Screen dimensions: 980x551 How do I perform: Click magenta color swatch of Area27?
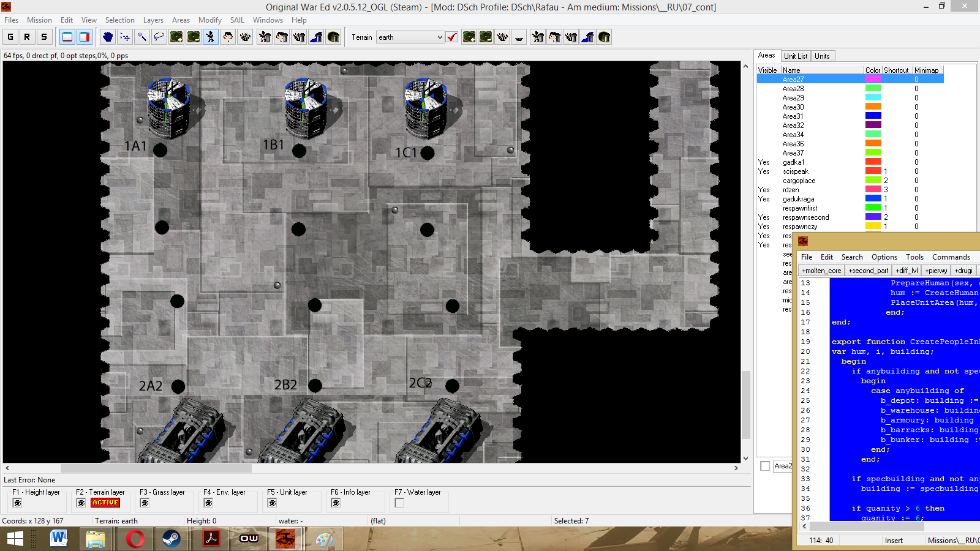[873, 80]
